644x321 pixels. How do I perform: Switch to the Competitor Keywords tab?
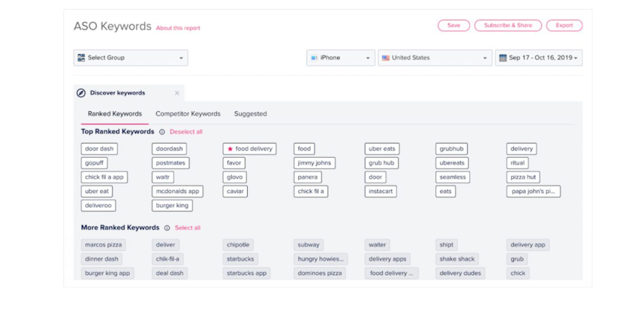point(188,114)
